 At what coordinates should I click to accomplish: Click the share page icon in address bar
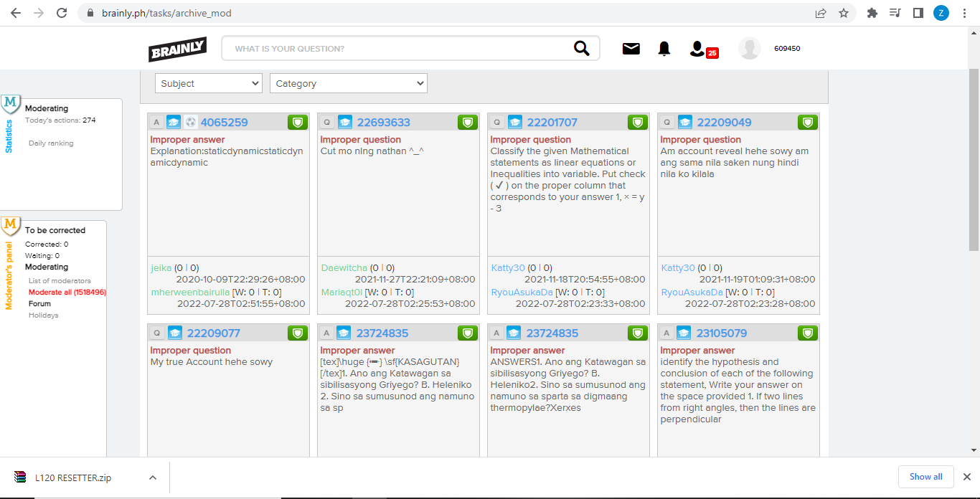coord(821,13)
